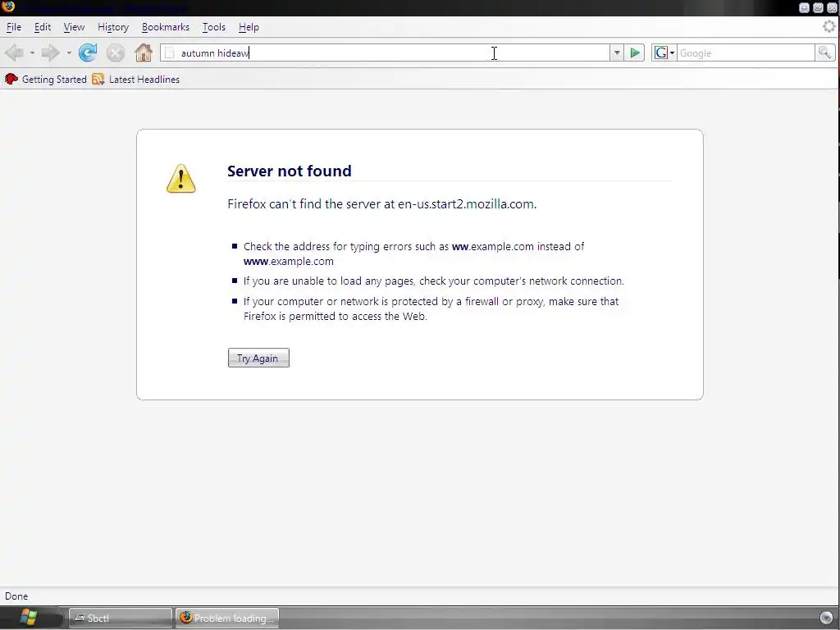Click the typing errors bullet text
This screenshot has width=840, height=630.
point(413,254)
